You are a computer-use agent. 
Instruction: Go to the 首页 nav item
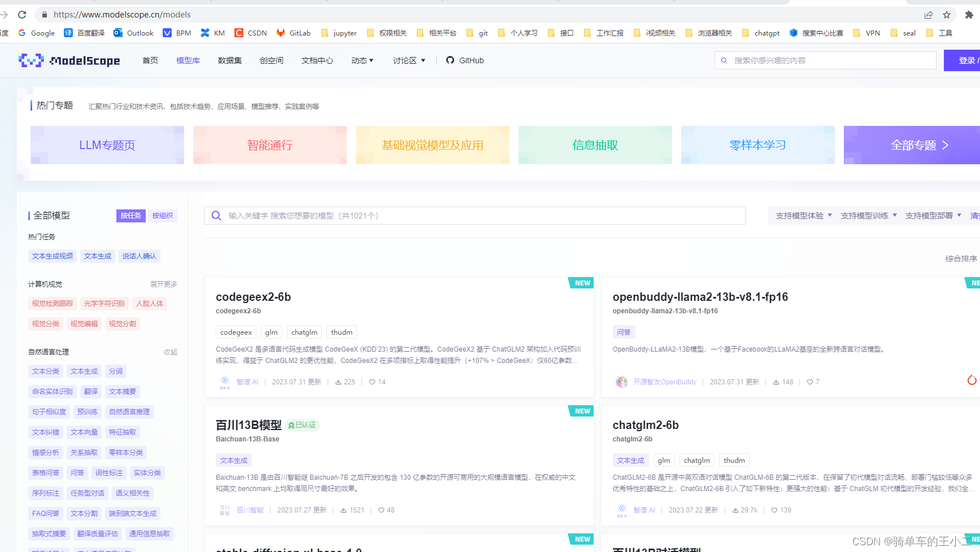(x=150, y=60)
